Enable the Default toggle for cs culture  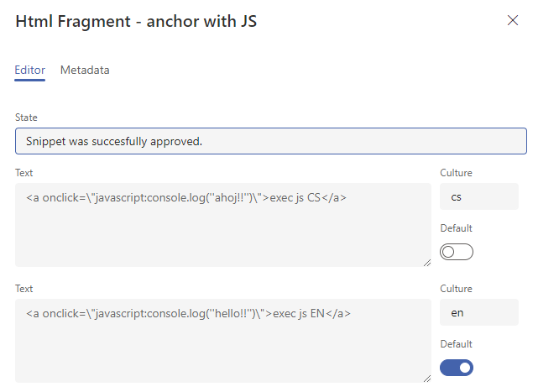[x=457, y=252]
